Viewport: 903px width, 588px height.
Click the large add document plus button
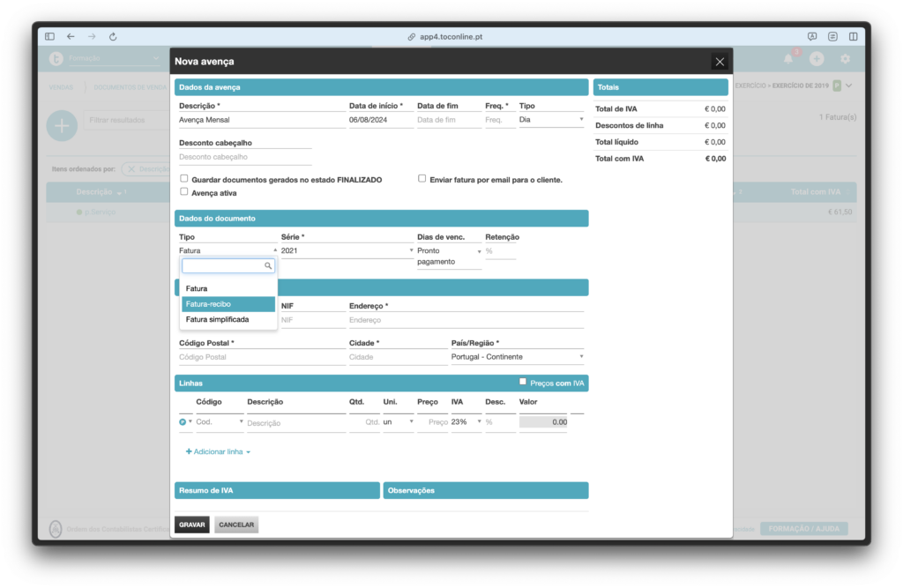(x=63, y=125)
